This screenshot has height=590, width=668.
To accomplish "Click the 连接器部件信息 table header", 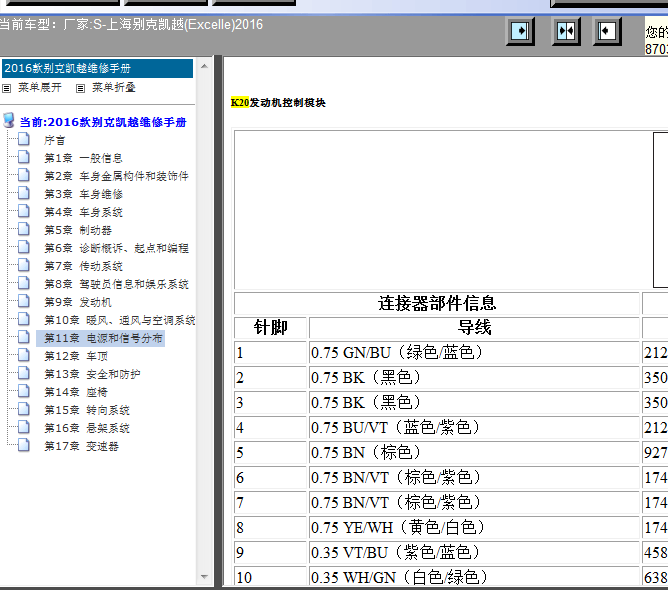I will (437, 303).
